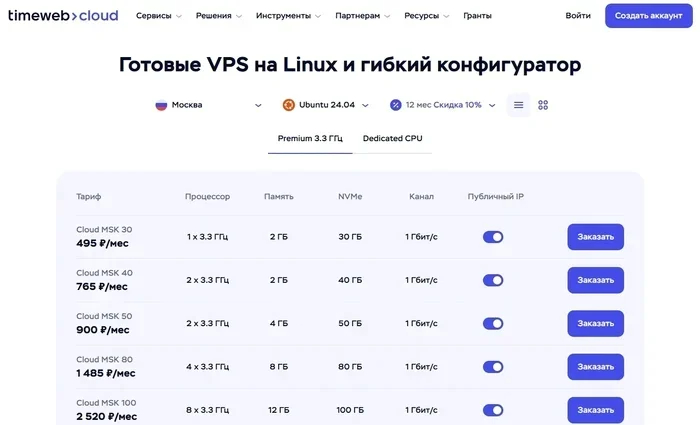The width and height of the screenshot is (700, 425).
Task: Open the Инструменты menu
Action: pyautogui.click(x=289, y=16)
